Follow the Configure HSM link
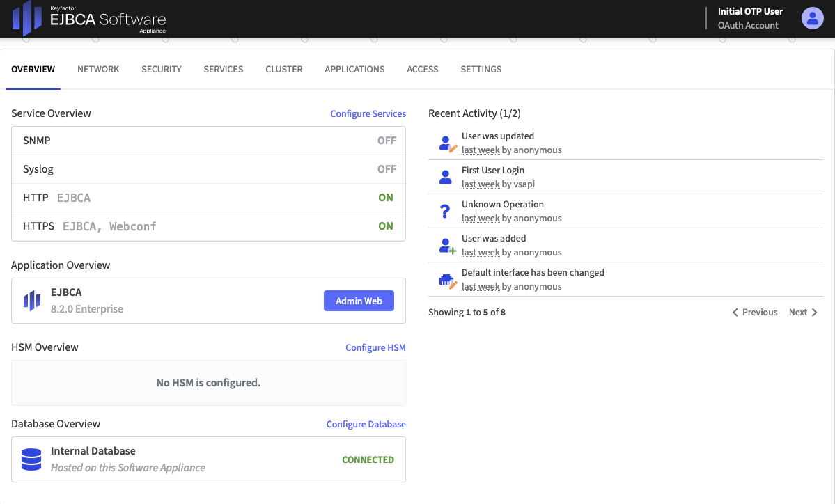This screenshot has width=835, height=504. pyautogui.click(x=375, y=347)
